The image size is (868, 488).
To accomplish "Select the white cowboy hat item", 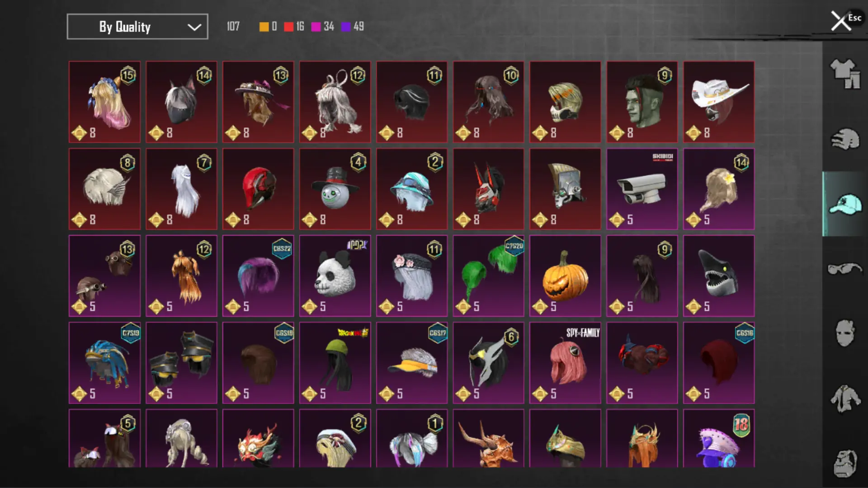I will (x=719, y=102).
